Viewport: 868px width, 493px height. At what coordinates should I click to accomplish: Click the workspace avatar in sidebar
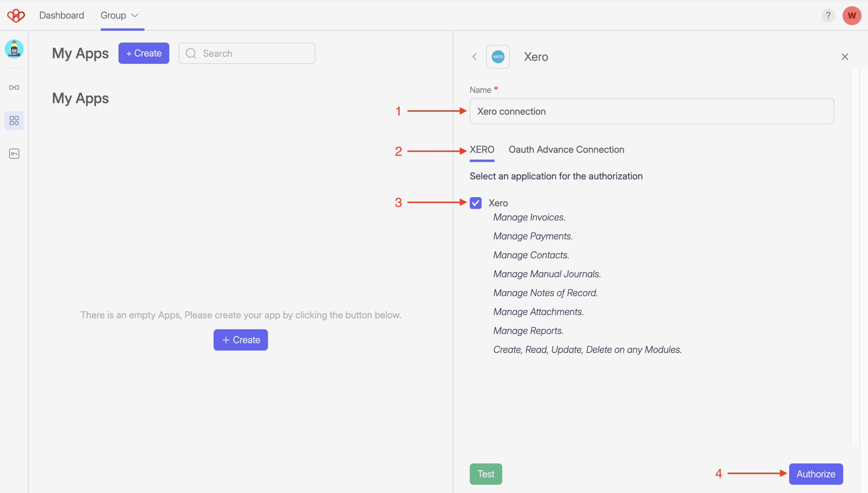(x=14, y=49)
